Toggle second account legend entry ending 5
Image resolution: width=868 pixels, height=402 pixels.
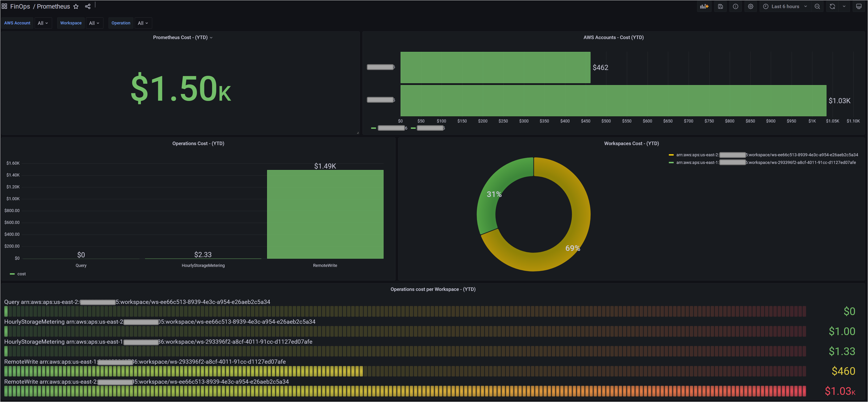click(428, 128)
